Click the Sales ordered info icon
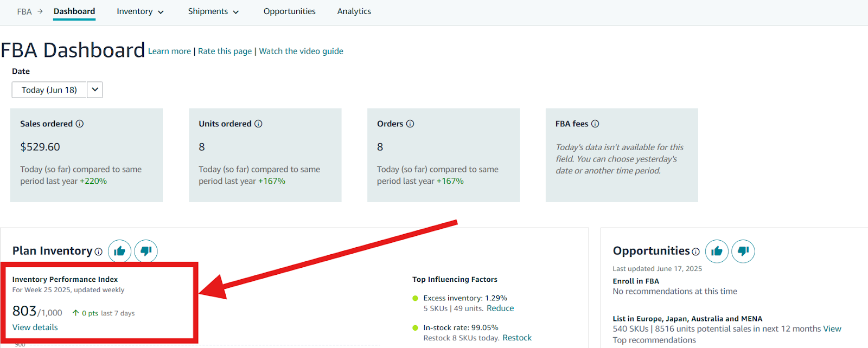The height and width of the screenshot is (348, 868). click(x=80, y=124)
